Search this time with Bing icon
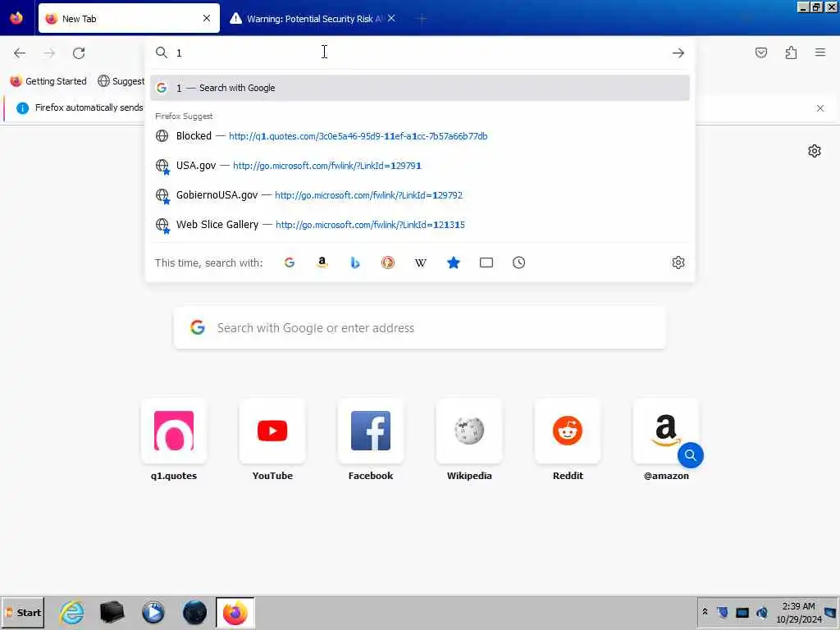The width and height of the screenshot is (840, 630). coord(354,262)
